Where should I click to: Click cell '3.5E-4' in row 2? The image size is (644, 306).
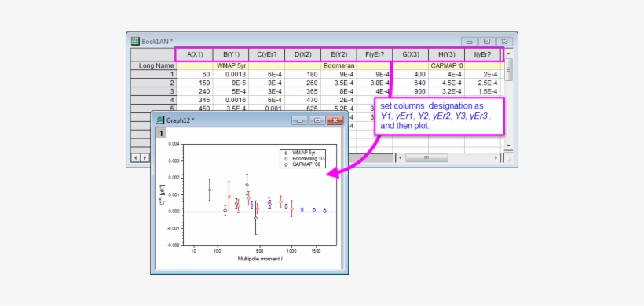338,83
